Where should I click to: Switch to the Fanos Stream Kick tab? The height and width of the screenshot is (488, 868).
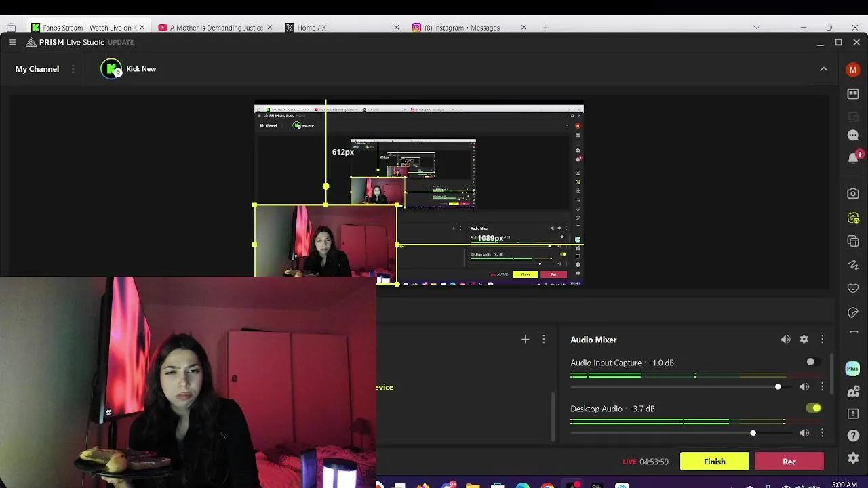click(x=87, y=28)
